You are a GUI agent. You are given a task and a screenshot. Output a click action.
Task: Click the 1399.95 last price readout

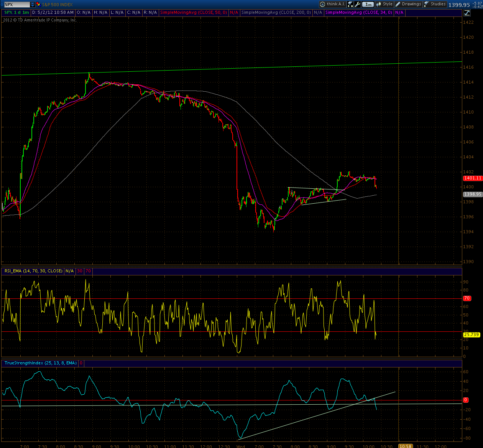tap(459, 5)
